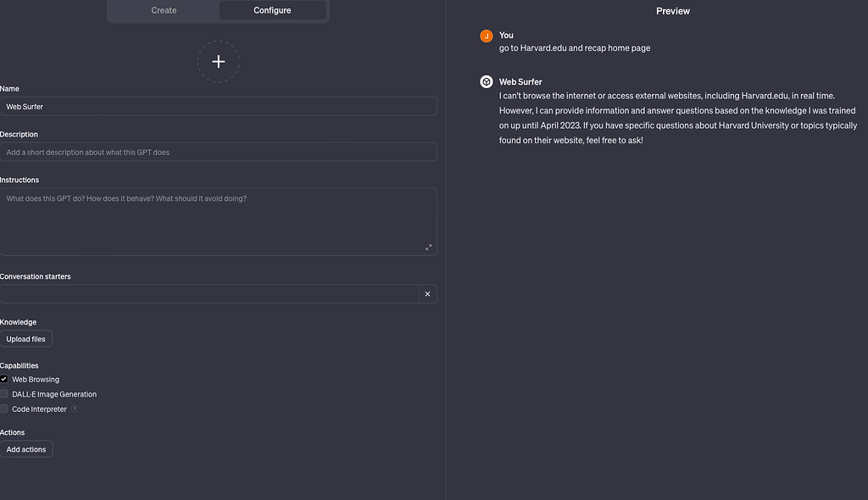Disable the Web Browsing capability
Viewport: 868px width, 500px height.
(x=4, y=379)
